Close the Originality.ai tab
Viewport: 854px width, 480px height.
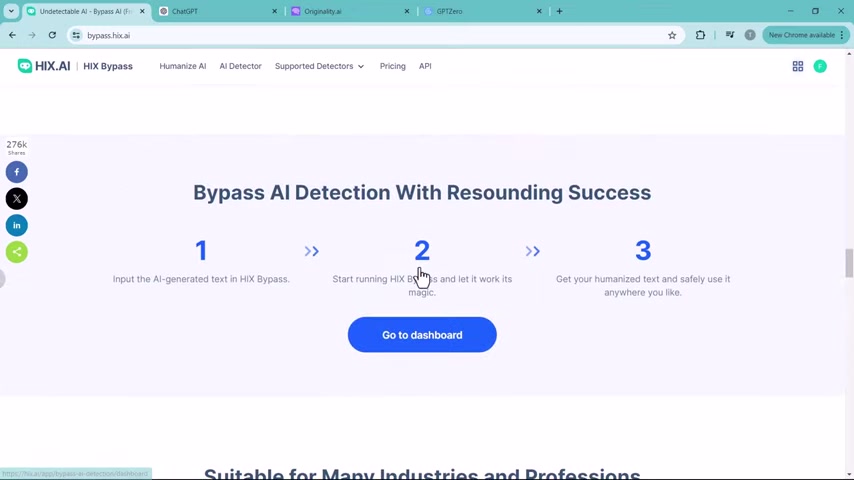click(407, 11)
